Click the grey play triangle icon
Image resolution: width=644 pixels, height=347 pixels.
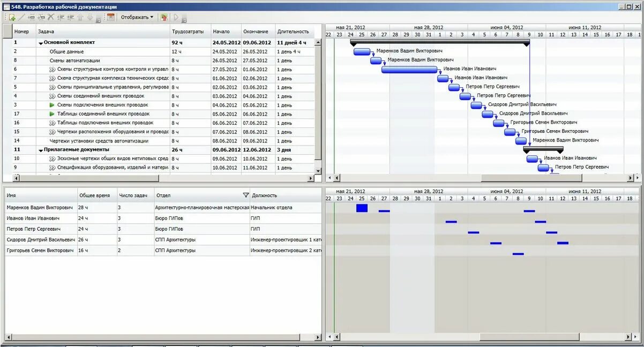point(175,17)
